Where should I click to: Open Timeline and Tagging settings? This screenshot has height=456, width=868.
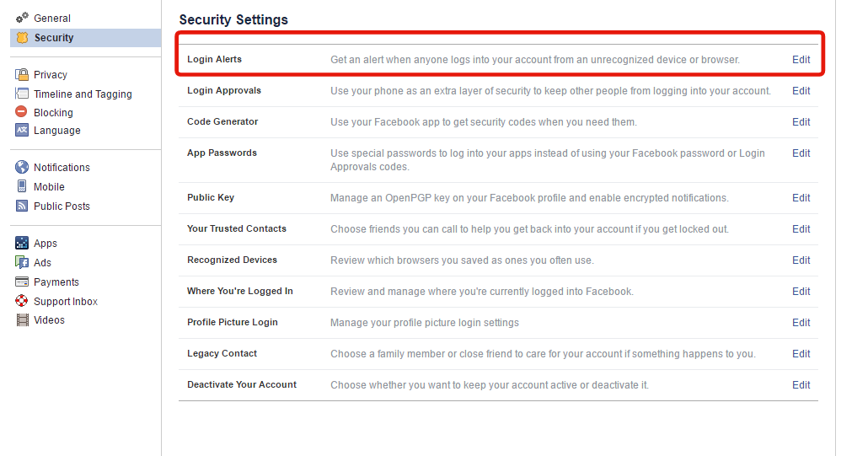83,94
